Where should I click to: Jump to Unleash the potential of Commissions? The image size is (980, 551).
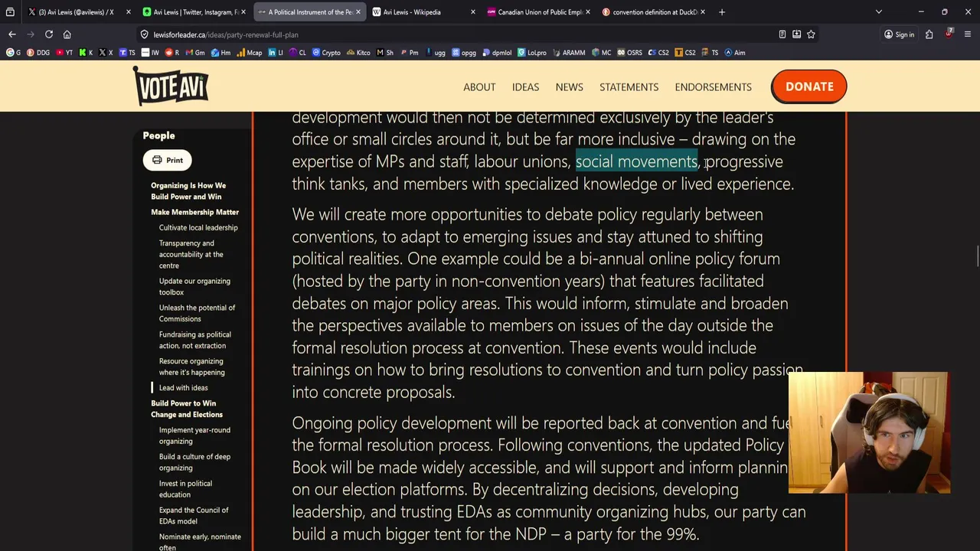coord(197,313)
